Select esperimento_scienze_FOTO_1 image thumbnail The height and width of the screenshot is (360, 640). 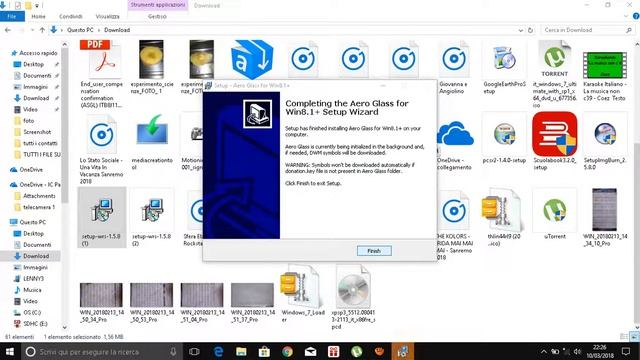point(151,67)
